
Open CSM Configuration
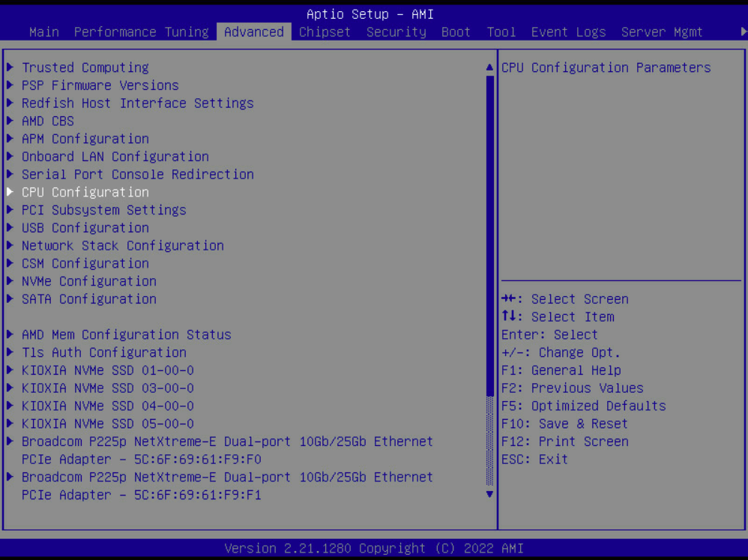pos(85,263)
